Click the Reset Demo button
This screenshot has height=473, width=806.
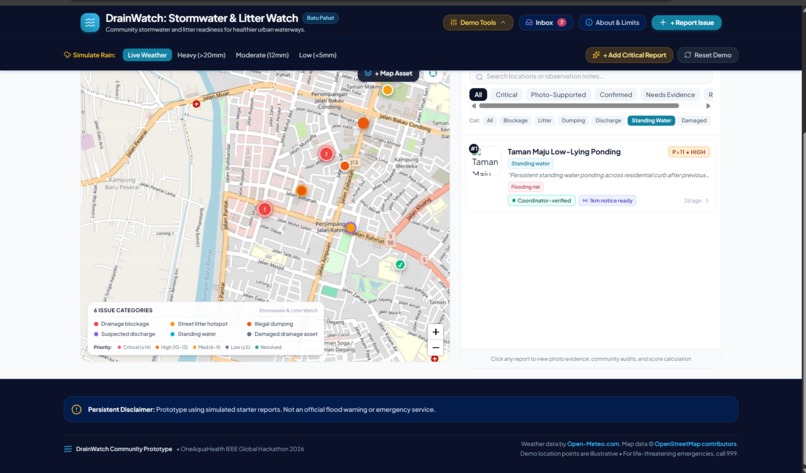click(x=707, y=55)
